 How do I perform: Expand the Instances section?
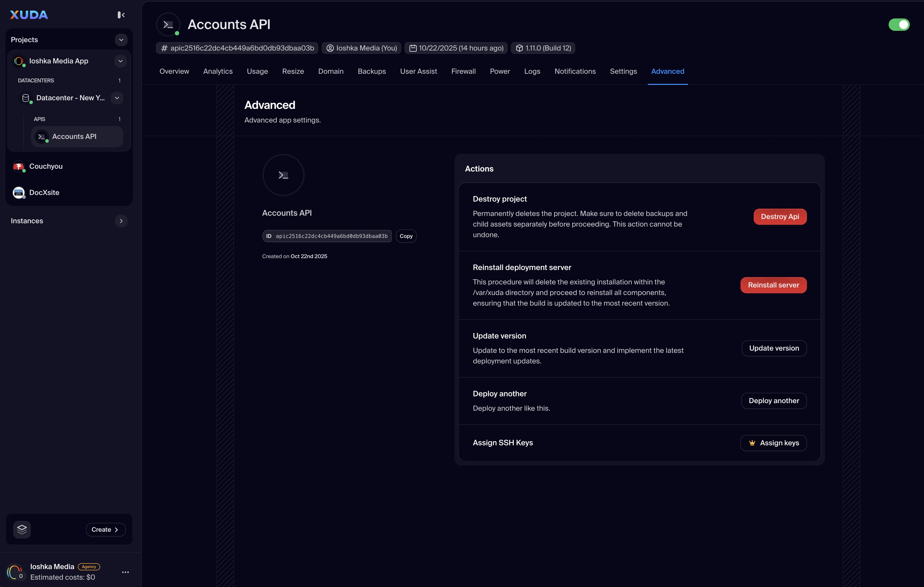coord(121,221)
